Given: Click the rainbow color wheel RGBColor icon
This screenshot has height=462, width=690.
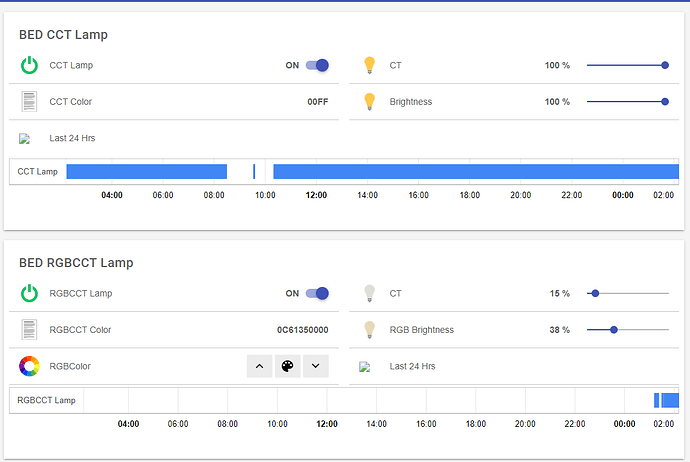Looking at the screenshot, I should coord(29,366).
